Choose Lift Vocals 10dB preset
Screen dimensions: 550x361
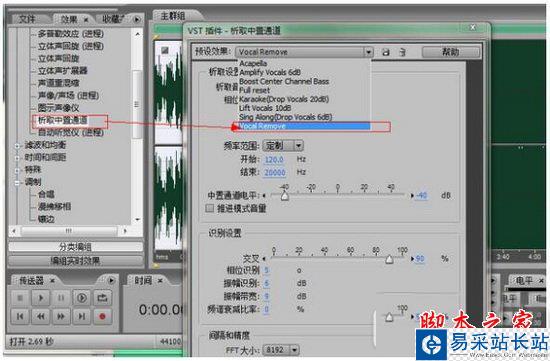(x=265, y=108)
